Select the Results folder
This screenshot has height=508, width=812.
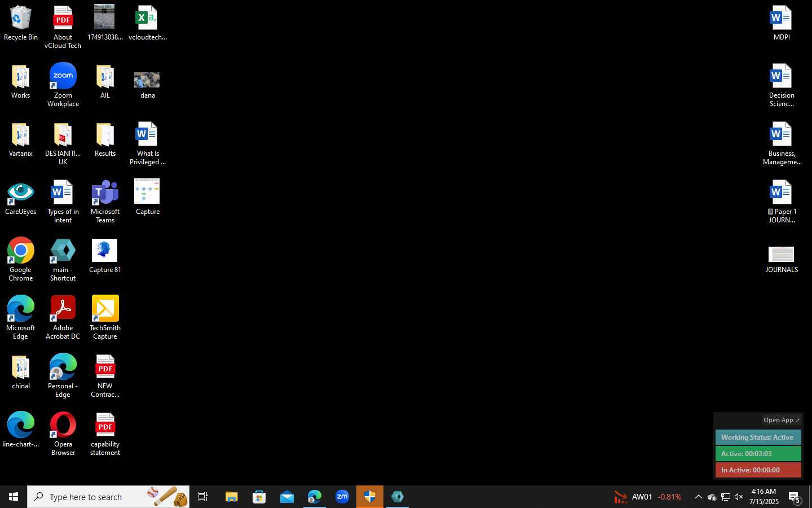pyautogui.click(x=105, y=140)
